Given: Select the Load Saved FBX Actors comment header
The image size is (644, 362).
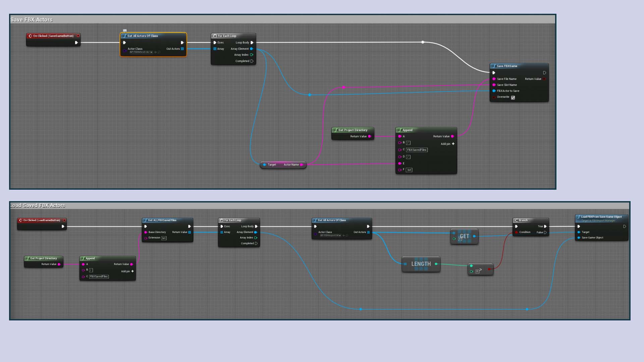Looking at the screenshot, I should pos(38,205).
